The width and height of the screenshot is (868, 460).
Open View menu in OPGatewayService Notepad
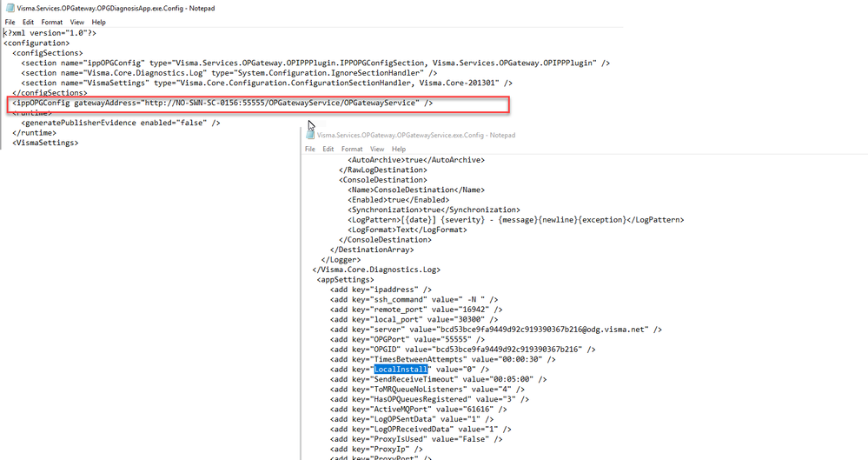click(377, 149)
